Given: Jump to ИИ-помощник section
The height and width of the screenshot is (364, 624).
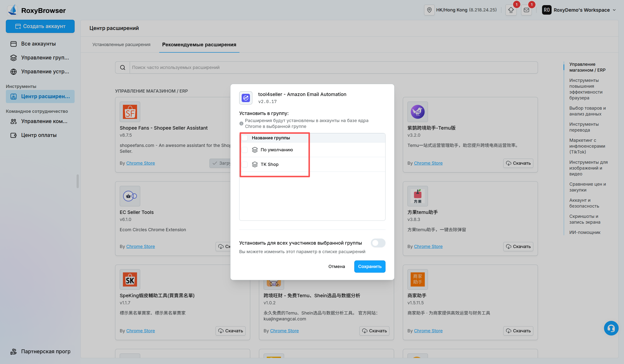Looking at the screenshot, I should pyautogui.click(x=585, y=232).
